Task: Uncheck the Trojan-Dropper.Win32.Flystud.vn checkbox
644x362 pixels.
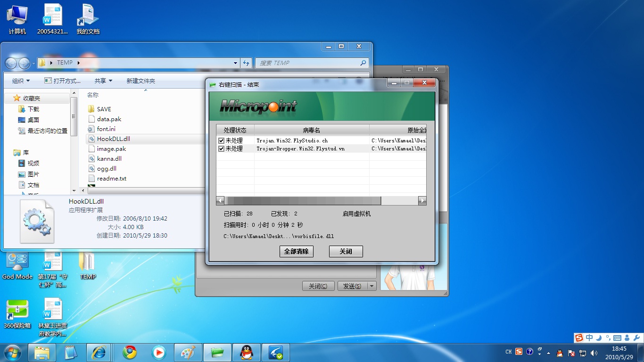Action: point(221,148)
